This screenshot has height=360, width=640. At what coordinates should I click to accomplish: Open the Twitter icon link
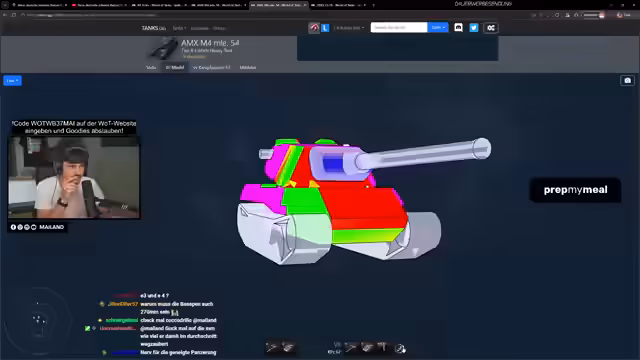(473, 28)
